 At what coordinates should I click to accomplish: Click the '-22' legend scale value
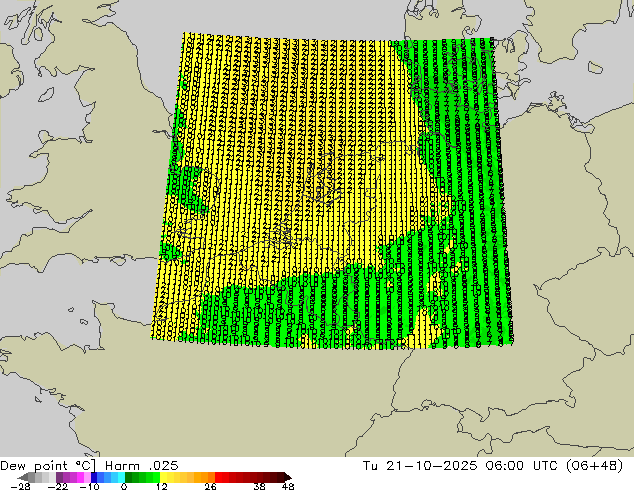[x=57, y=486]
